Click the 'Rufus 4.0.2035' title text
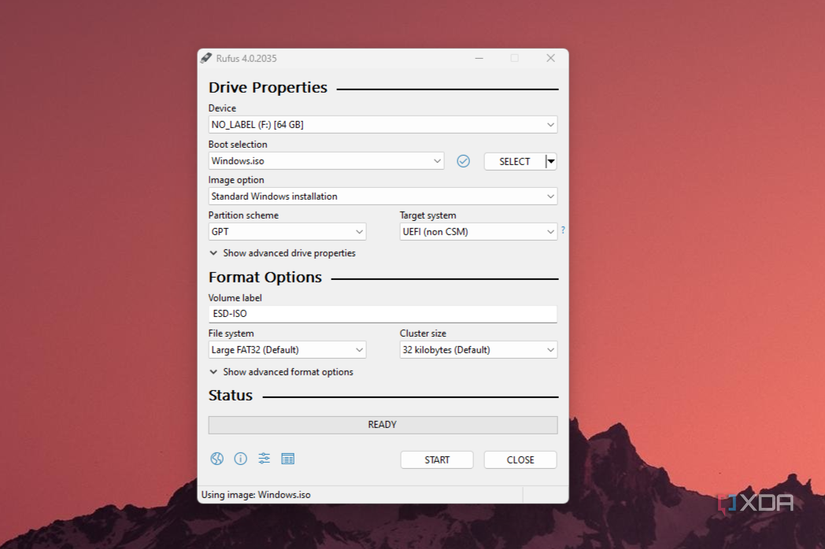This screenshot has height=549, width=825. [x=246, y=58]
